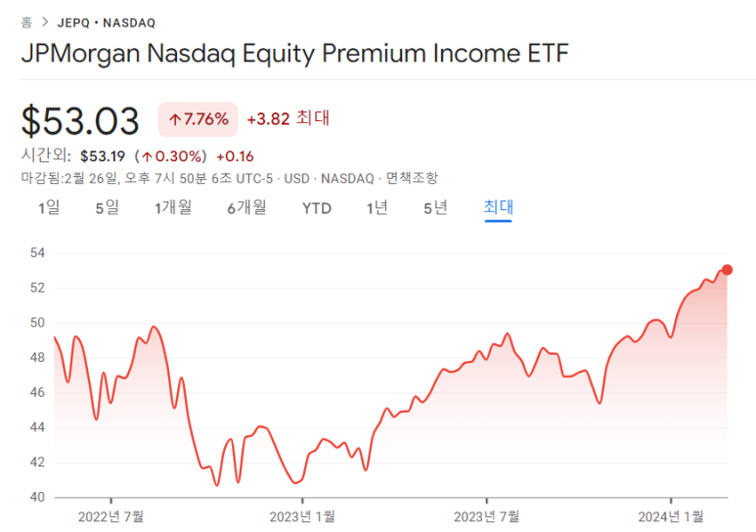
Task: Select the 1일 range tab
Action: coord(49,208)
